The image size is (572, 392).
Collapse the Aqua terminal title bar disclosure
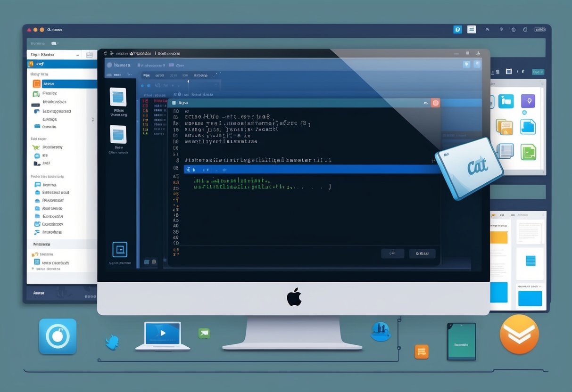coord(174,102)
